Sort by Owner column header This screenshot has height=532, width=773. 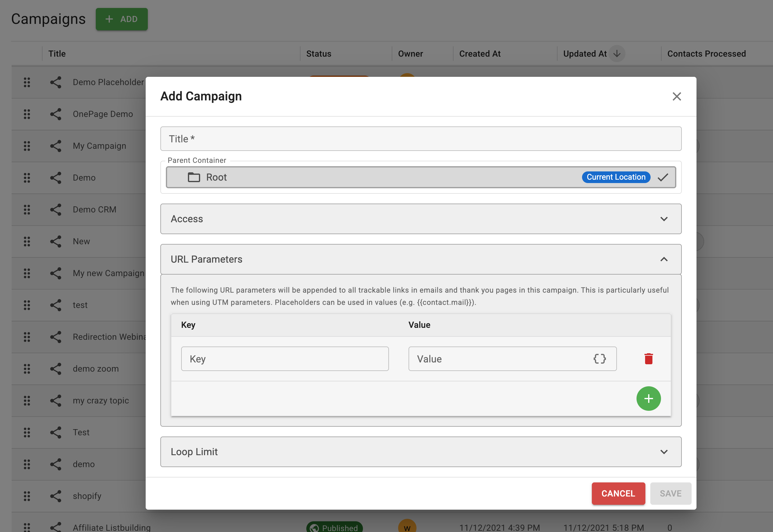pos(410,54)
